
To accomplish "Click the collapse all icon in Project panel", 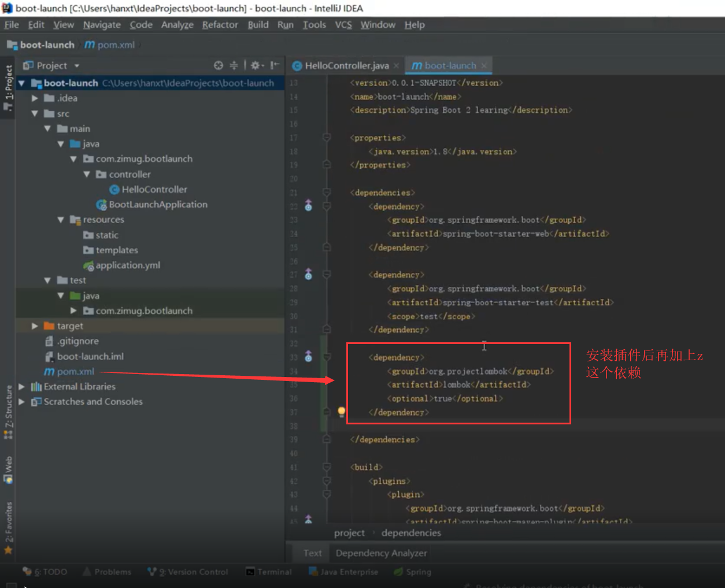I will tap(234, 65).
